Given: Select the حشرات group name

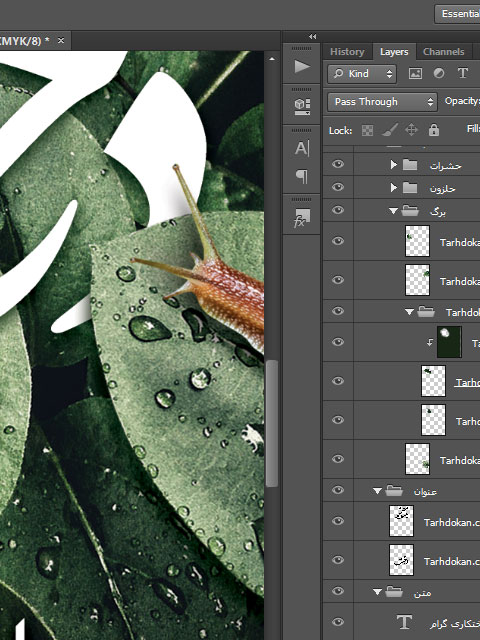Looking at the screenshot, I should [x=445, y=165].
